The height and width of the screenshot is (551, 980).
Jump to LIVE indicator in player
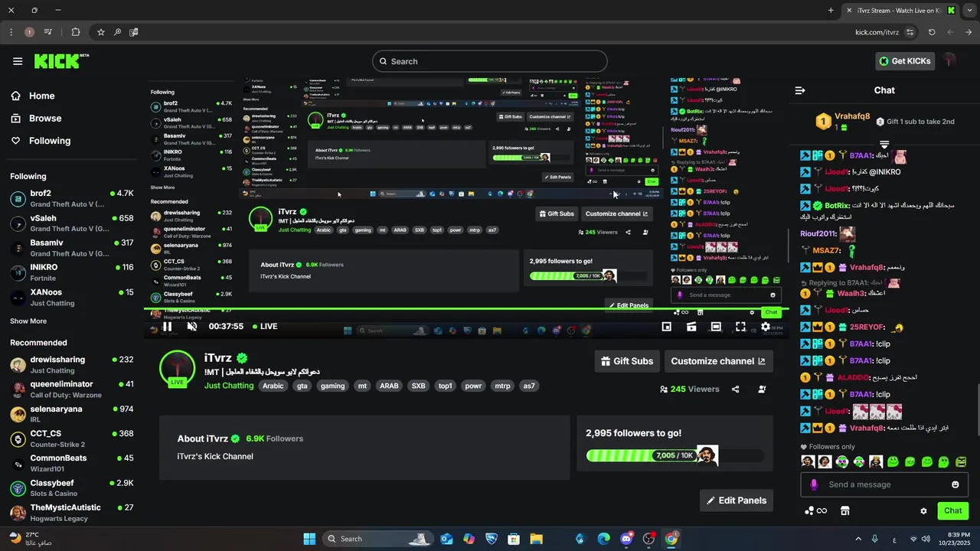(264, 327)
